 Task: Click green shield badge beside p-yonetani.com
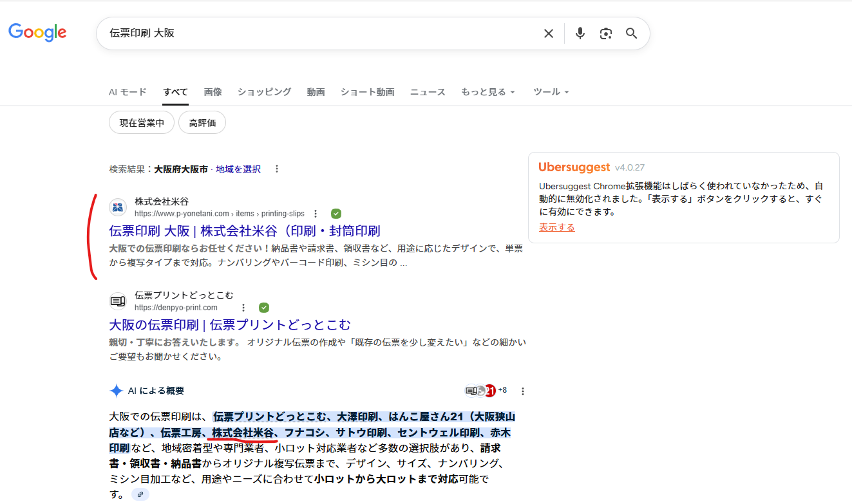coord(336,214)
